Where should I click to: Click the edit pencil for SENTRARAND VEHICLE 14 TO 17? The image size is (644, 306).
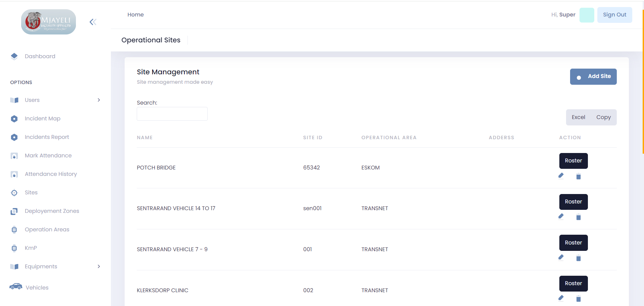point(561,216)
